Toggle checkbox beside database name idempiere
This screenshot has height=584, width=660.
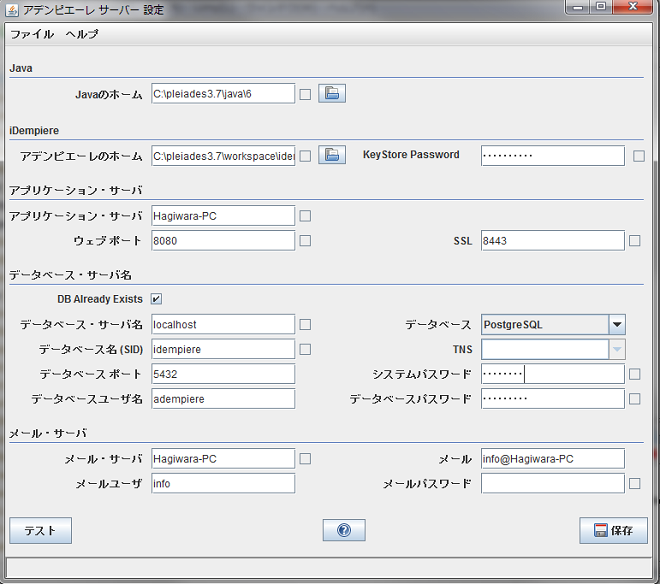[305, 349]
